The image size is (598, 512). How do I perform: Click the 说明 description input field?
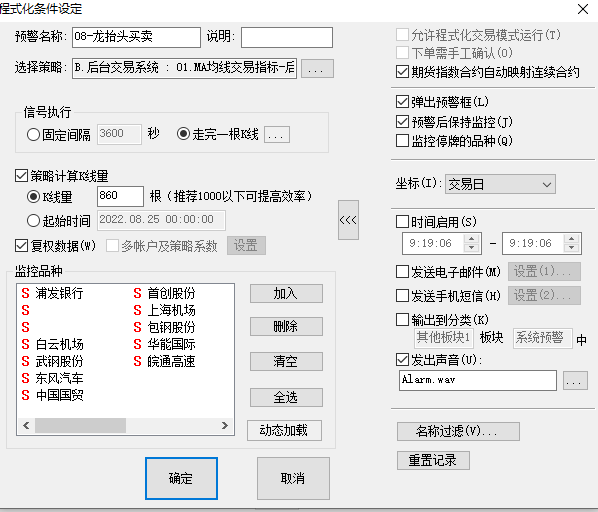coord(286,37)
